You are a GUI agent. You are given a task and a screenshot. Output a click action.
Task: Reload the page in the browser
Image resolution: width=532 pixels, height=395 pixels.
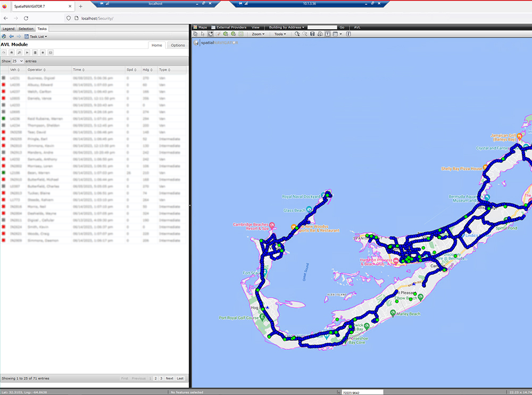tap(26, 18)
